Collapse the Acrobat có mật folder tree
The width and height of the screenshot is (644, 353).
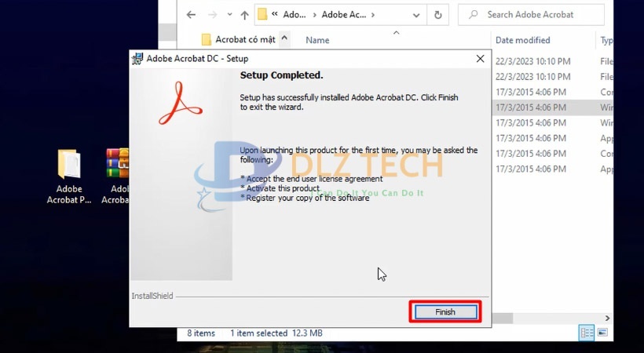tap(284, 38)
